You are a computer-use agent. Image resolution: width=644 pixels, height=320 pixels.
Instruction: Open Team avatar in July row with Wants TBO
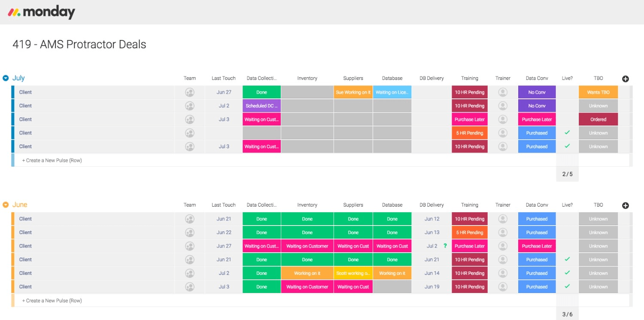point(190,92)
